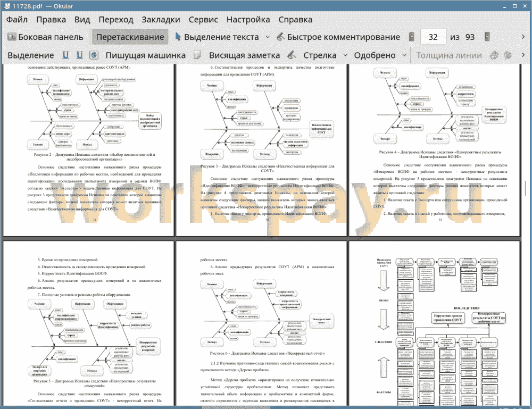Close the Okular window
This screenshot has height=409, width=532.
[525, 6]
